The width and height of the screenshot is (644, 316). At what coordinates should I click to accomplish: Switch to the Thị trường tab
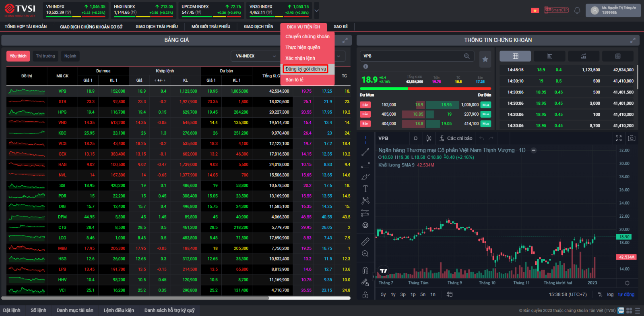coord(45,56)
